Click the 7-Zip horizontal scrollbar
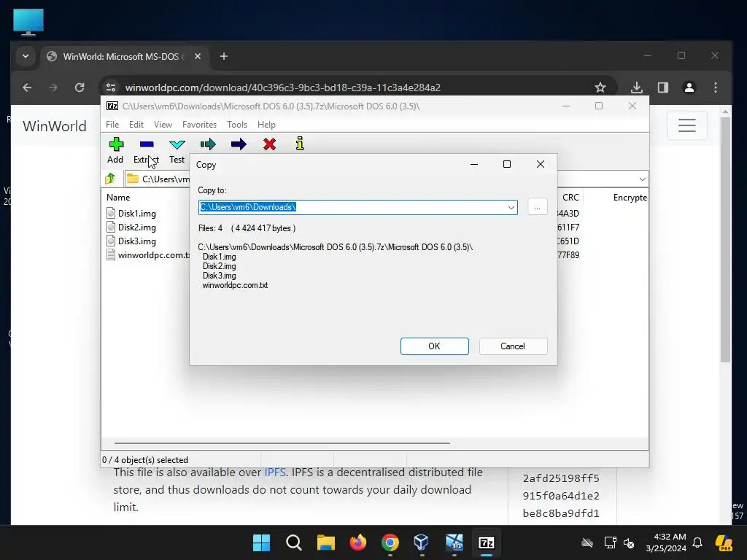This screenshot has width=747, height=560. pos(282,443)
